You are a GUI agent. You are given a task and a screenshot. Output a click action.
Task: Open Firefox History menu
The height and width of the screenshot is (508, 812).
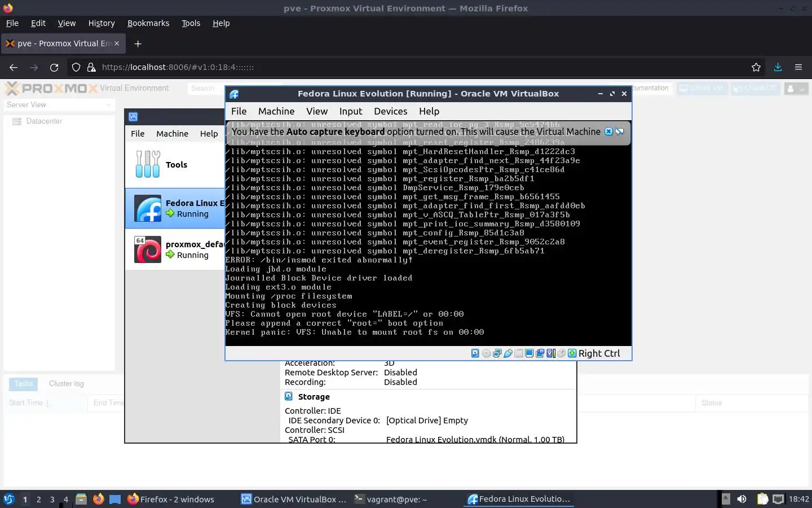[101, 23]
